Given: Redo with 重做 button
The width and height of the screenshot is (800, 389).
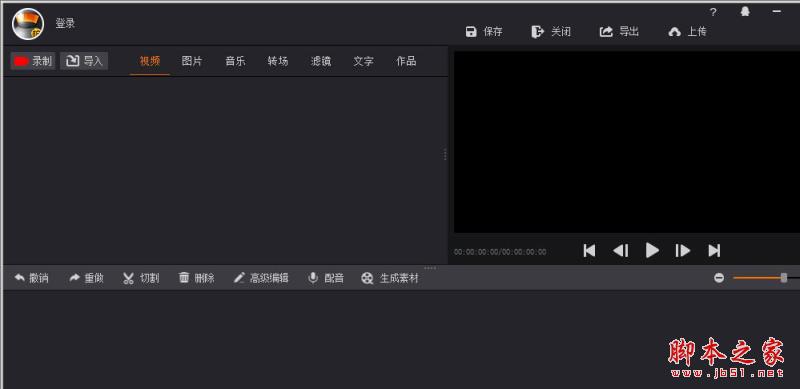Looking at the screenshot, I should coord(86,278).
